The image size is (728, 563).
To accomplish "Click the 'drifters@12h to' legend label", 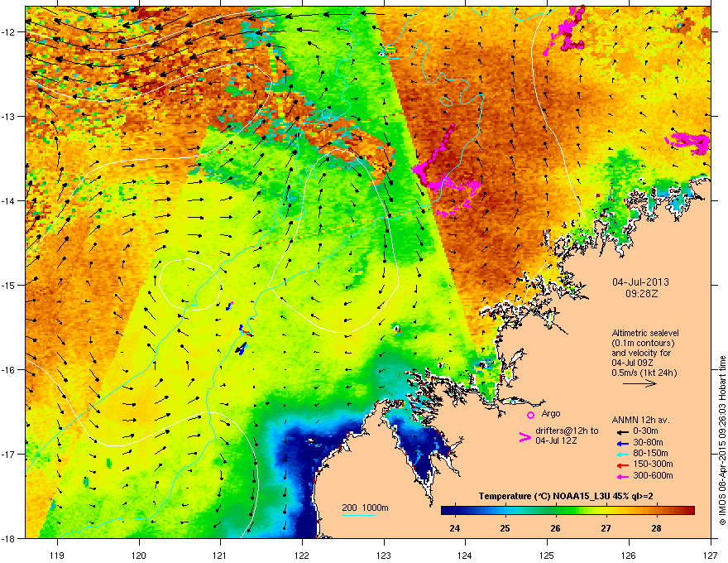I will [567, 431].
